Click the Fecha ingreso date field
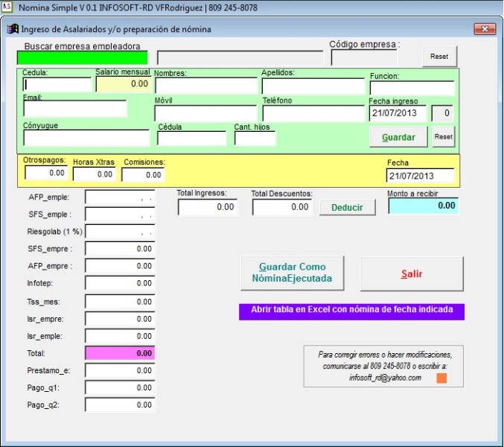This screenshot has height=447, width=504. click(x=398, y=113)
